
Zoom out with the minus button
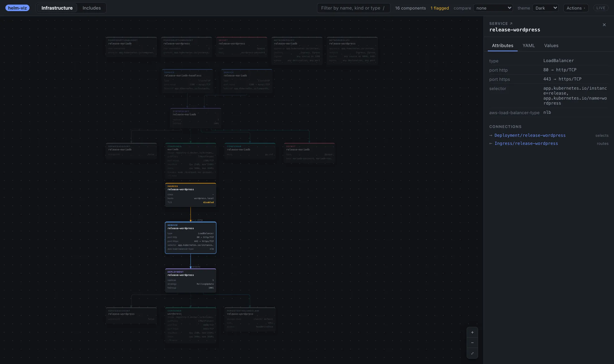pos(472,343)
